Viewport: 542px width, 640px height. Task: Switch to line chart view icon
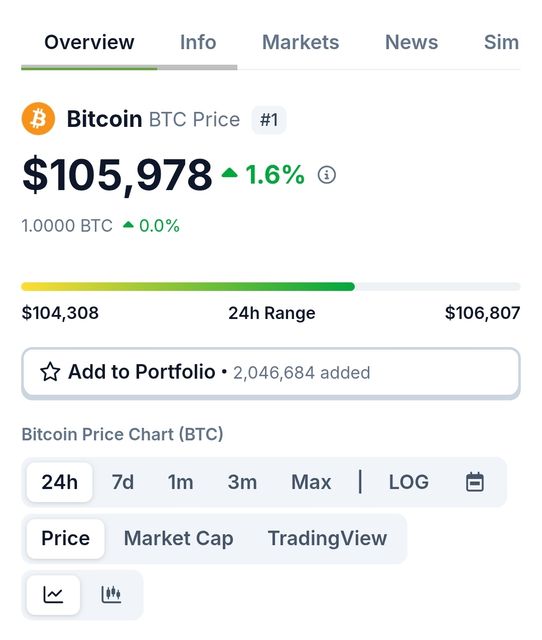tap(53, 594)
